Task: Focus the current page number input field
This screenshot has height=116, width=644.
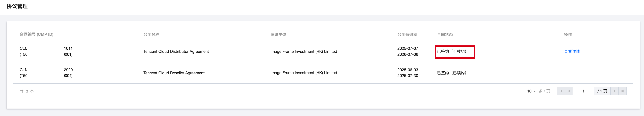Action: 583,91
